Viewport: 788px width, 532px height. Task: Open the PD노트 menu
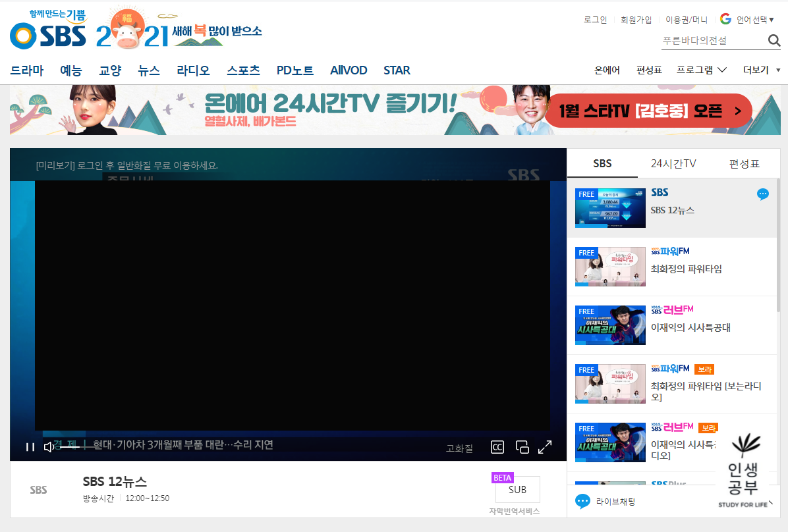click(x=295, y=70)
